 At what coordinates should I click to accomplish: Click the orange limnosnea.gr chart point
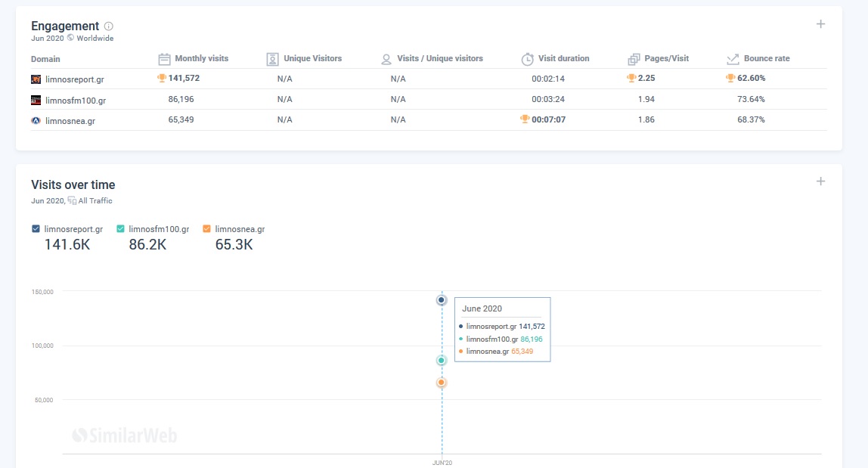442,383
